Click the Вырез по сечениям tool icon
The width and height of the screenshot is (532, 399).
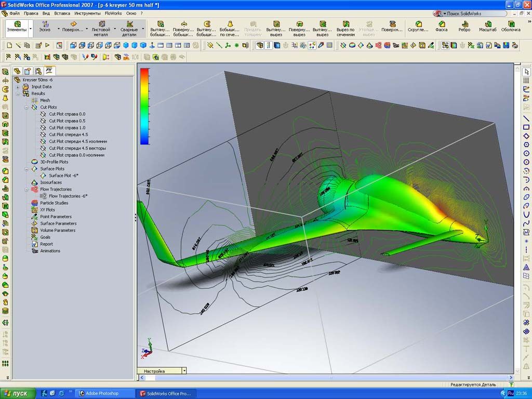click(345, 24)
